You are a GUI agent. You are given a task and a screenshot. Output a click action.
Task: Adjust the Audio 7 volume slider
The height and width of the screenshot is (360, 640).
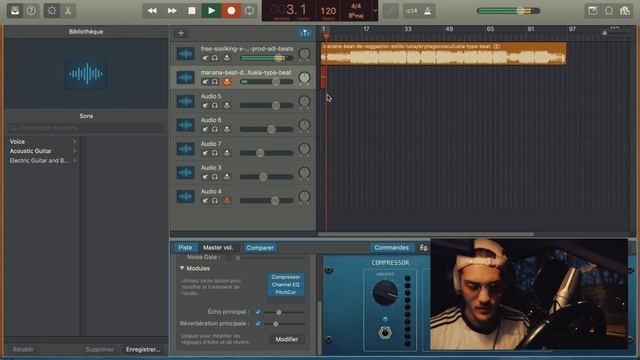tap(260, 153)
